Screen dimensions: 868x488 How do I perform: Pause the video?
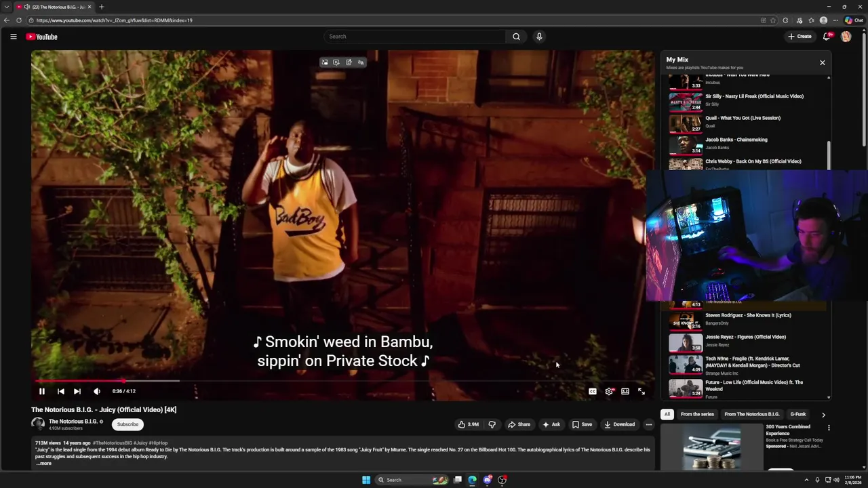pos(41,391)
